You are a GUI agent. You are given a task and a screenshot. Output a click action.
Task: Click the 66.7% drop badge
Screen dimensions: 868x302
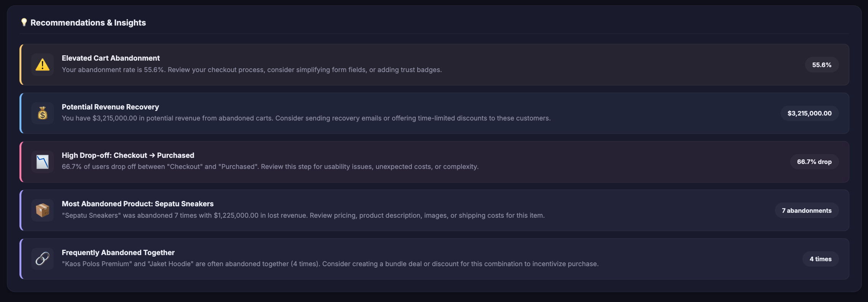(814, 162)
